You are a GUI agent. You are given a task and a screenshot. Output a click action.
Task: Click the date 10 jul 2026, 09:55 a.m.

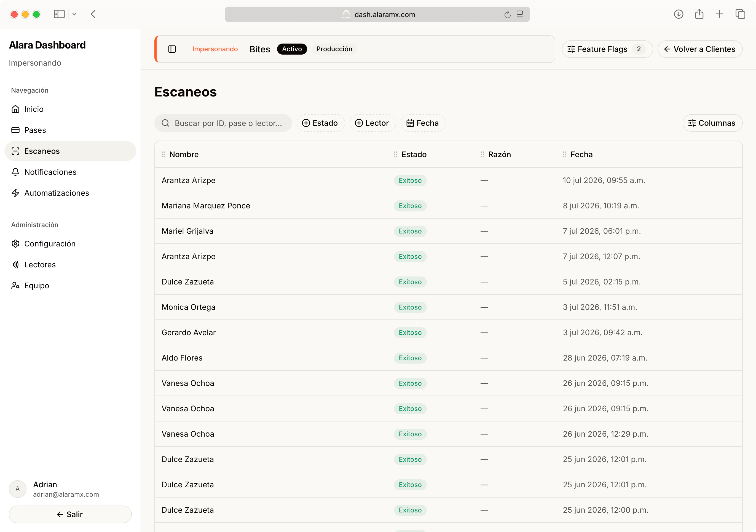point(604,180)
